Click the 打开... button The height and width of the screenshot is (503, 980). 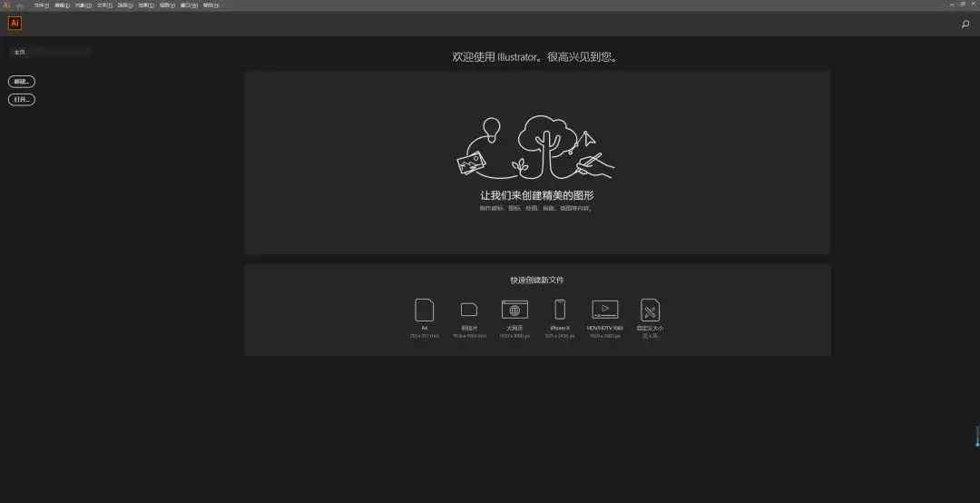[22, 100]
